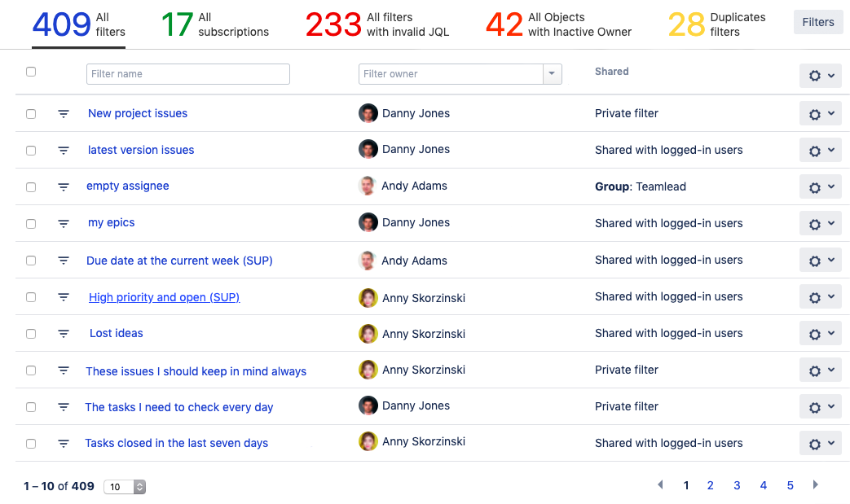This screenshot has width=850, height=504.
Task: Click filter icon beside empty assignee
Action: pyautogui.click(x=64, y=187)
